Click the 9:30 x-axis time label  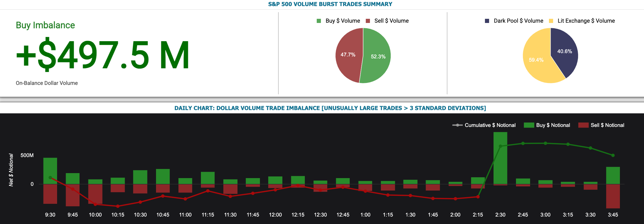pyautogui.click(x=50, y=215)
